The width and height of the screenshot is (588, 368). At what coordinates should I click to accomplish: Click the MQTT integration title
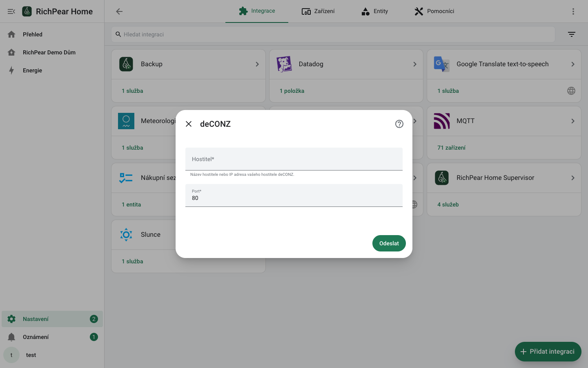tap(465, 121)
